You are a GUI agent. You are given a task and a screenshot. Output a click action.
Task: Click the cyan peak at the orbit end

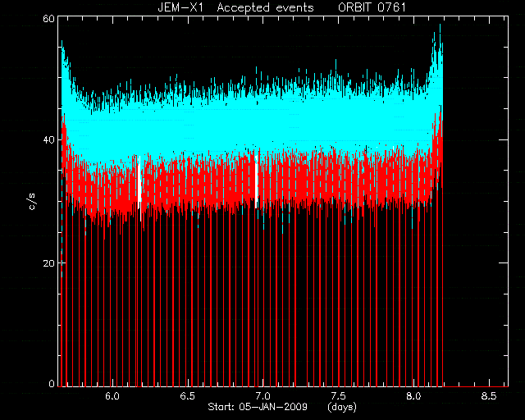(x=440, y=35)
